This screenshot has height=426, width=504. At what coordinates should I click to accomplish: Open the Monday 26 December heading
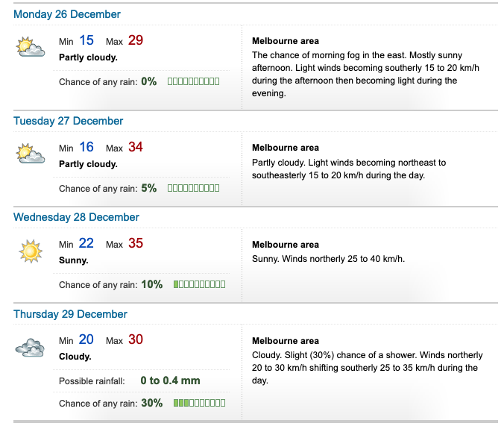(x=67, y=14)
